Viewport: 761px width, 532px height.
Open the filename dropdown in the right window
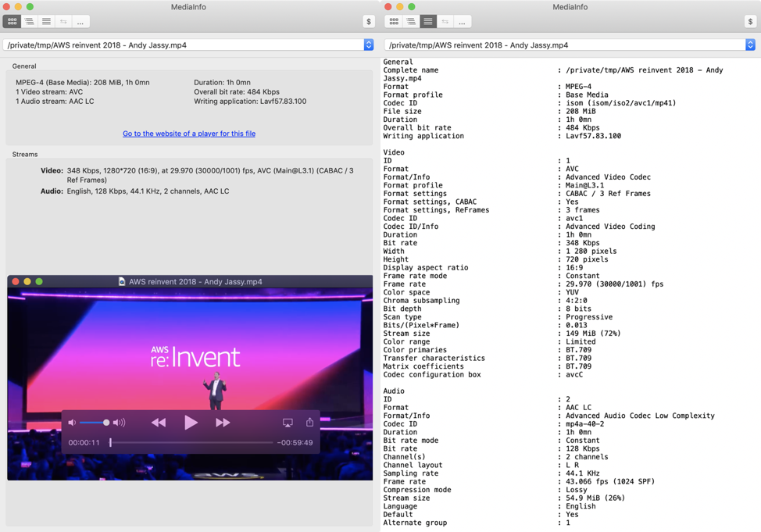click(x=748, y=45)
